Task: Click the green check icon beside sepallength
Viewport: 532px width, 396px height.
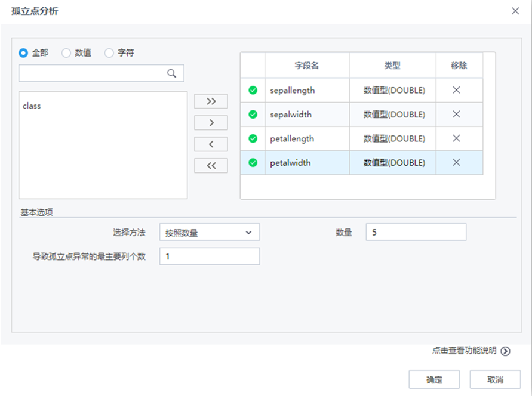Action: point(252,90)
